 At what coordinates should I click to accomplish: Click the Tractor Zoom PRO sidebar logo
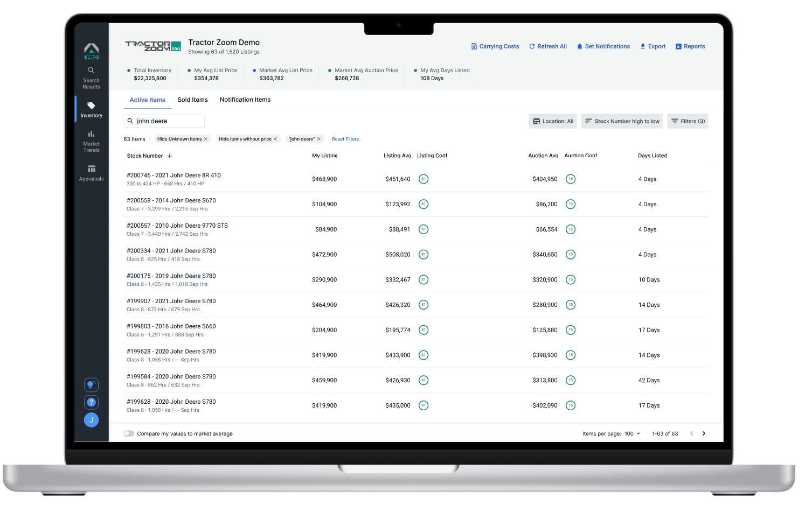(x=91, y=51)
